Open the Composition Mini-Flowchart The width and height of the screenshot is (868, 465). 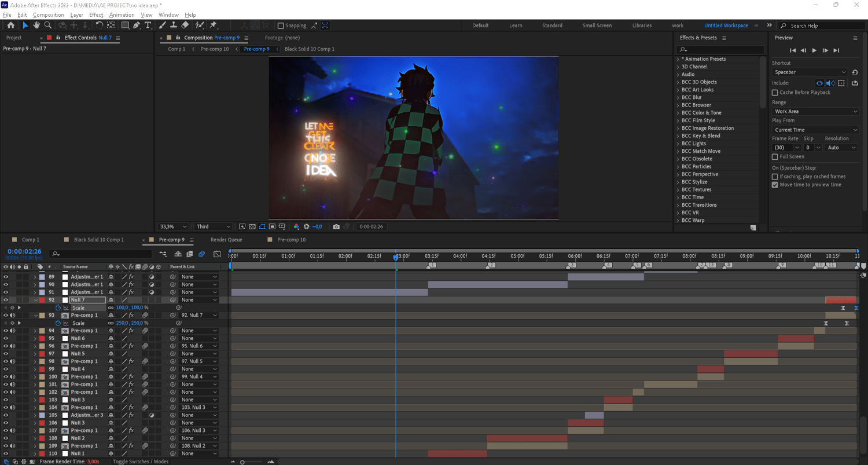click(163, 254)
